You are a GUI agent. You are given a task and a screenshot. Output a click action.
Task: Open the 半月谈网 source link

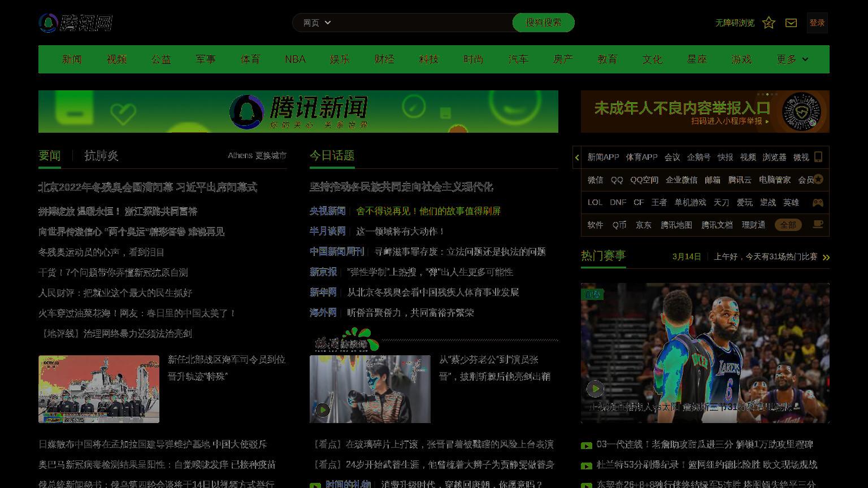coord(328,232)
